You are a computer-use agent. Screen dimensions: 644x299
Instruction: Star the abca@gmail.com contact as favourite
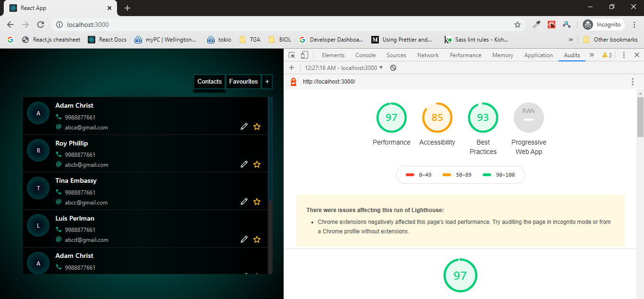(257, 127)
